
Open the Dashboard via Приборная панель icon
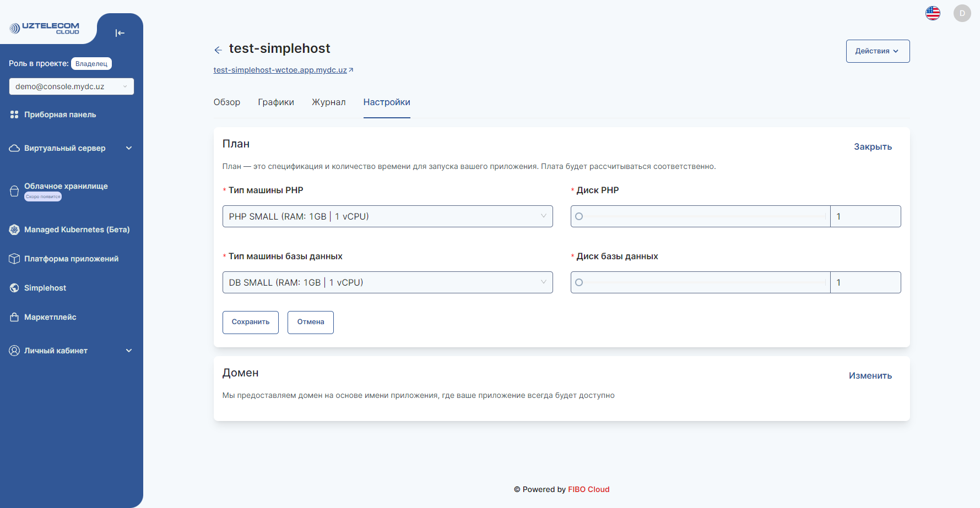pos(14,114)
